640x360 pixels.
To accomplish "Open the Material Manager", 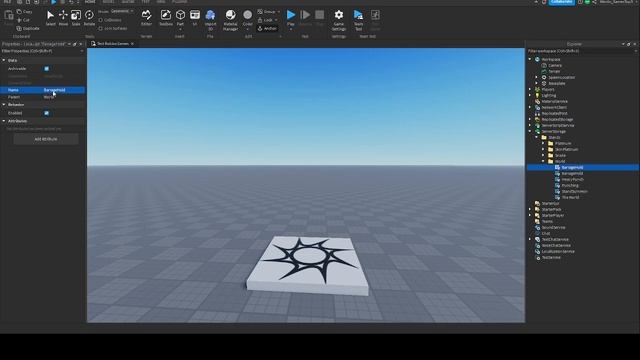I will point(230,19).
